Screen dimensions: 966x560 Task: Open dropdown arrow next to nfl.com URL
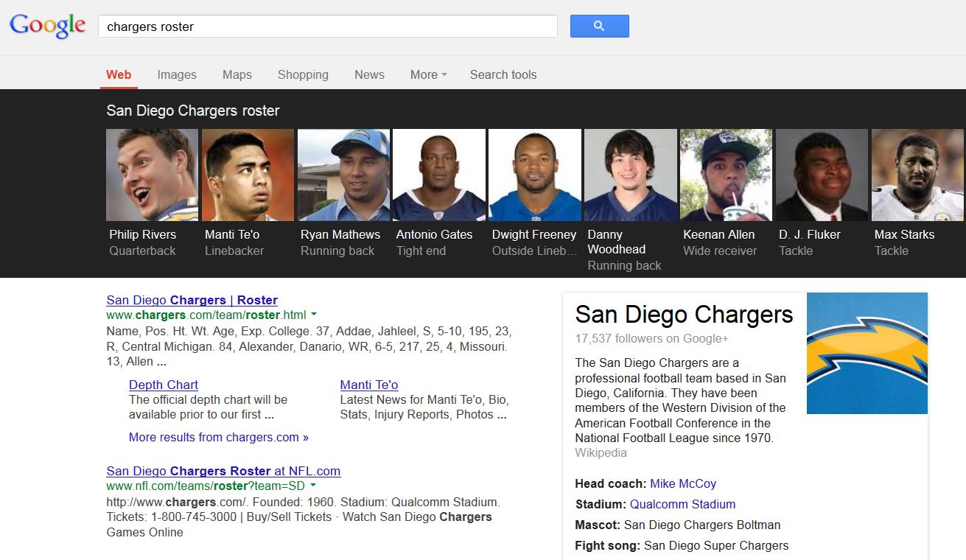tap(313, 486)
